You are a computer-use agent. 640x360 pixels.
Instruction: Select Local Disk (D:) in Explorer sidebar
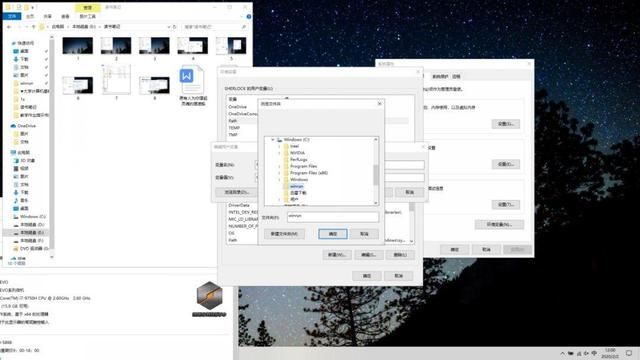point(32,224)
